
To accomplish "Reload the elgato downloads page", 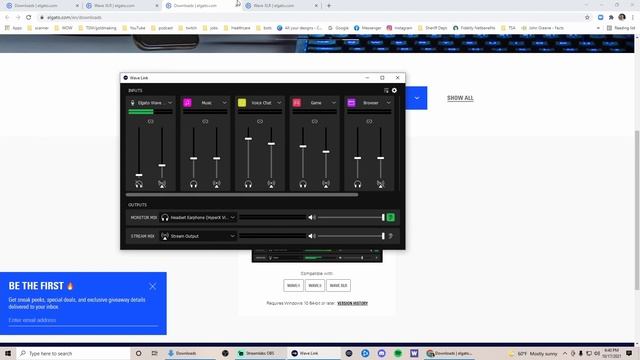I will click(x=29, y=17).
